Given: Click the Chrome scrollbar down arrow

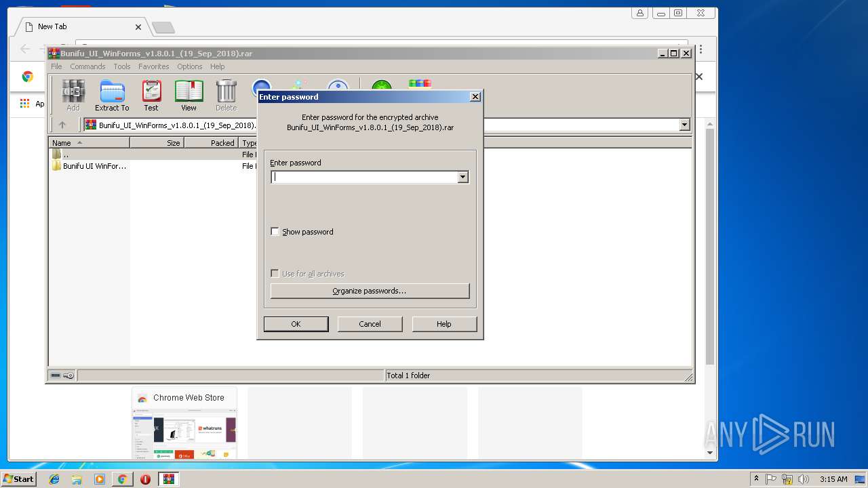Looking at the screenshot, I should [710, 453].
